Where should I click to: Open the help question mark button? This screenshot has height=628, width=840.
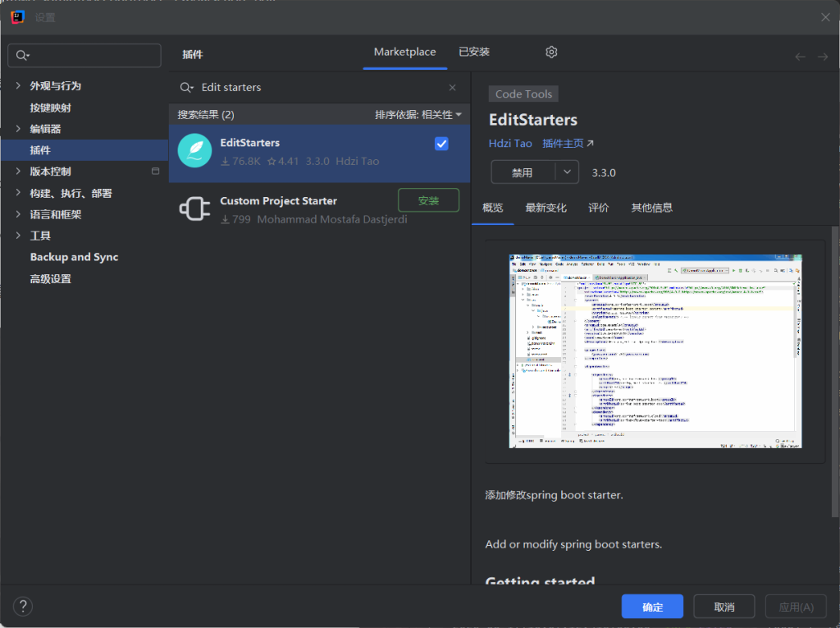pyautogui.click(x=23, y=607)
